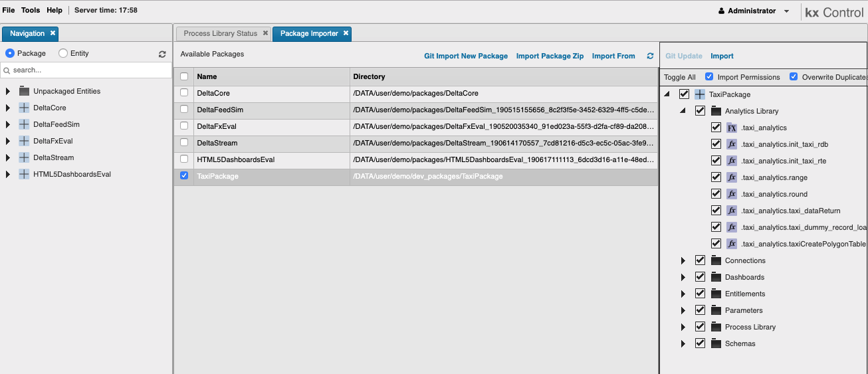
Task: Click the Entitlements folder icon
Action: (716, 294)
